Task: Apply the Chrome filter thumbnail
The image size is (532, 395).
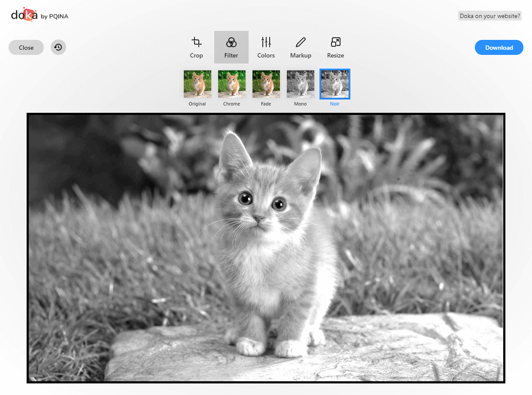Action: click(x=232, y=84)
